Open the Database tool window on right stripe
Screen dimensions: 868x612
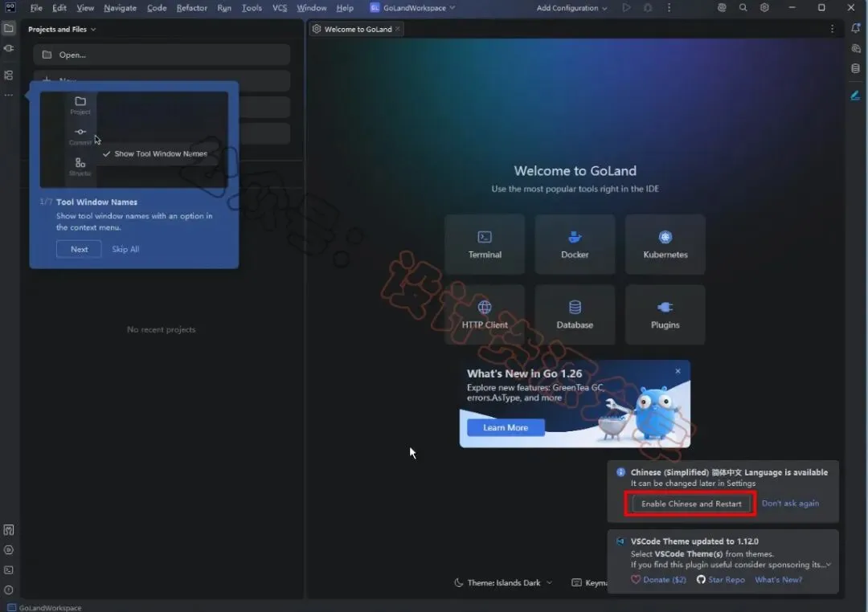pyautogui.click(x=855, y=68)
